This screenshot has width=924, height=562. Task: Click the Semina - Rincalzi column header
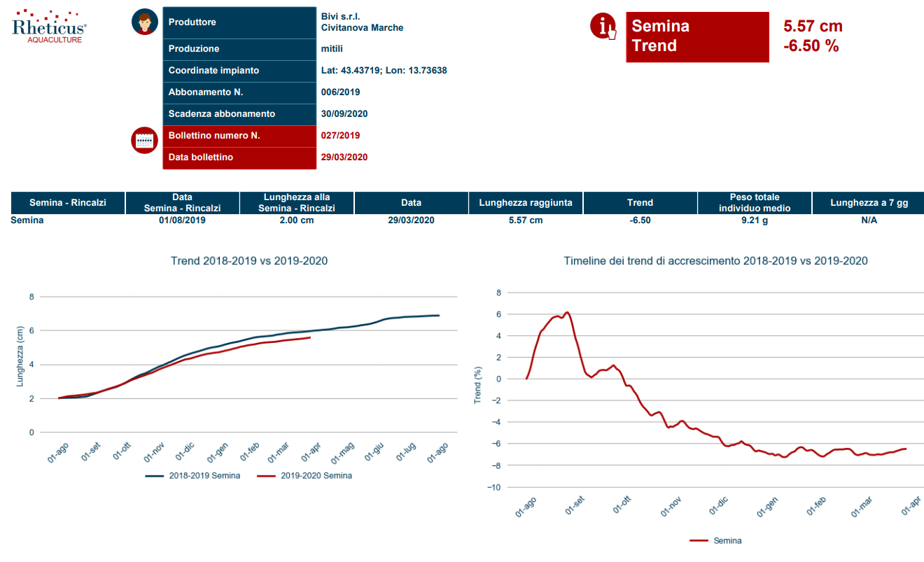[x=68, y=203]
